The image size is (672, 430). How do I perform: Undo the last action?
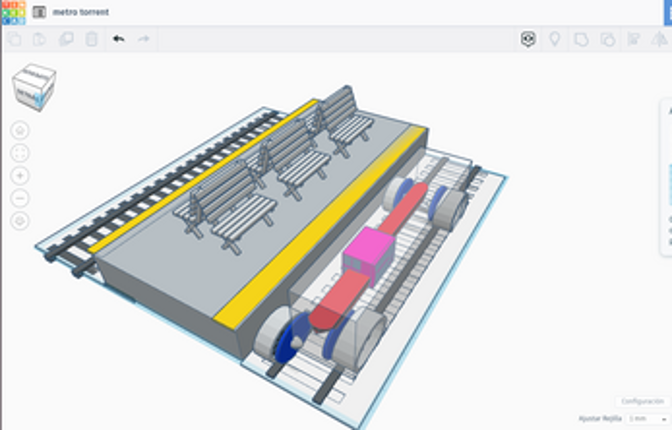[119, 39]
